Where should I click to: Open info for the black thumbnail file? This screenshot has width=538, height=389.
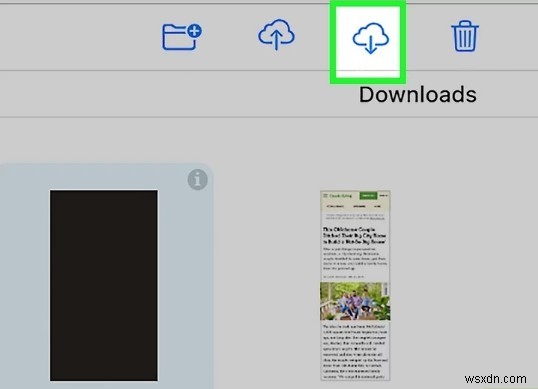click(197, 179)
